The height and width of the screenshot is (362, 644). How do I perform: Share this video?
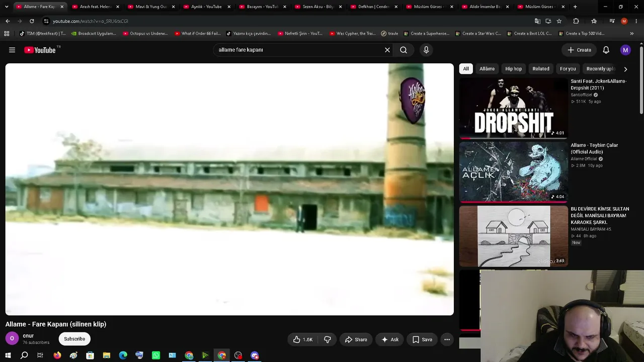pos(356,339)
